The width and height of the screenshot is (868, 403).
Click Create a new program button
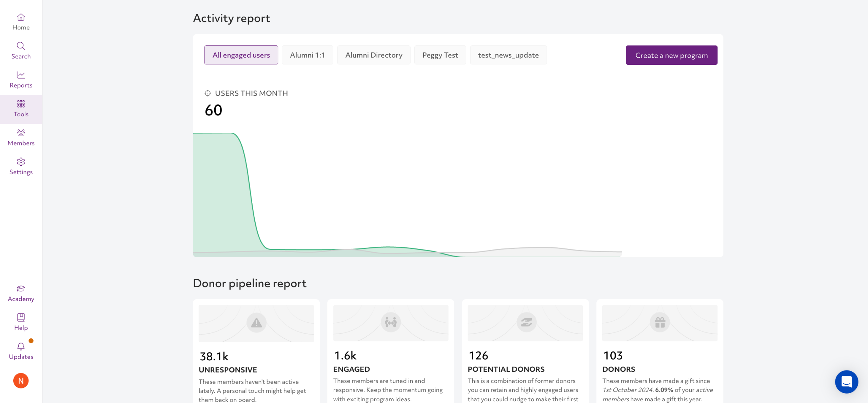pyautogui.click(x=671, y=55)
